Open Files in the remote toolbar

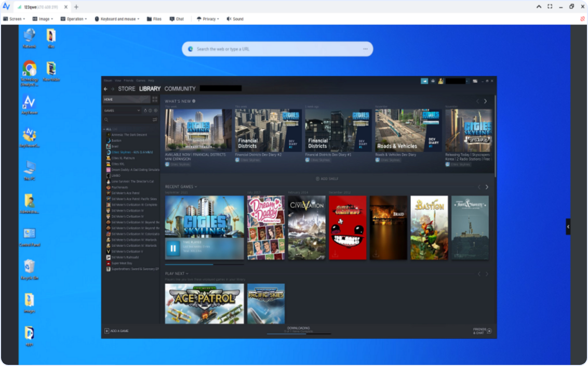tap(154, 19)
